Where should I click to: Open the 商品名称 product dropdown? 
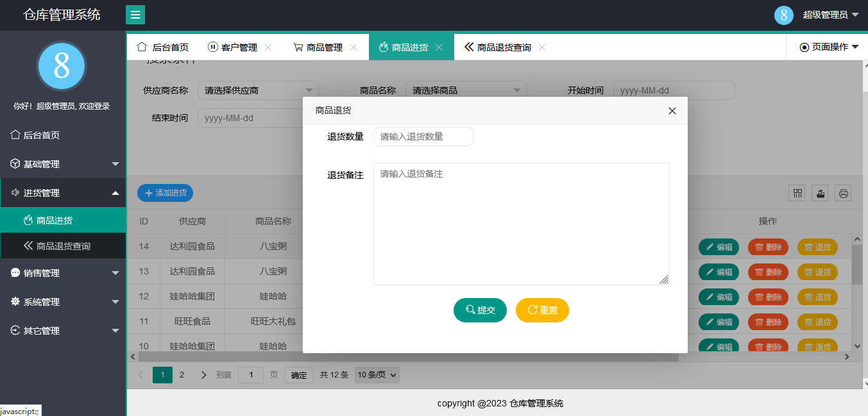[x=465, y=89]
